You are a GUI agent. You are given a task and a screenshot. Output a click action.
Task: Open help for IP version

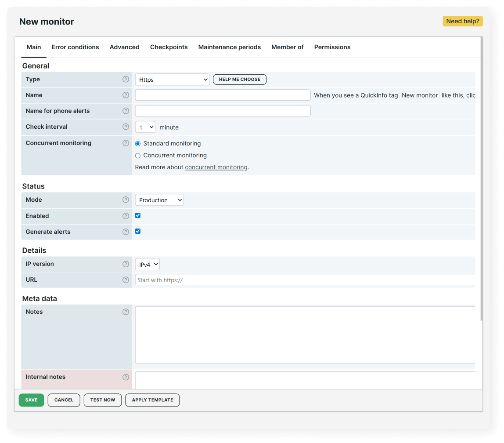pos(126,264)
